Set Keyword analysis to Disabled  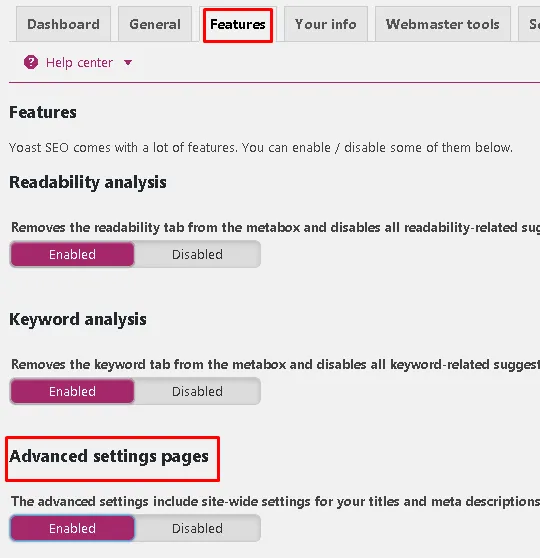[x=198, y=391]
